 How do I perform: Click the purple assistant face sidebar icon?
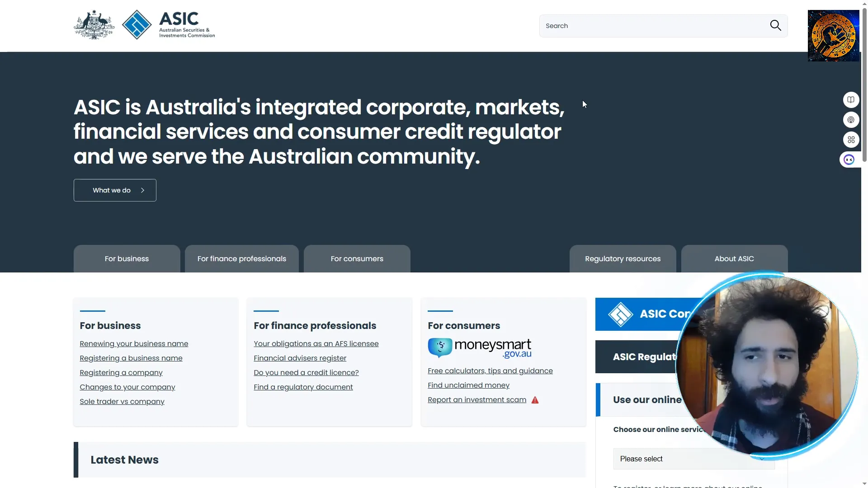pos(849,160)
